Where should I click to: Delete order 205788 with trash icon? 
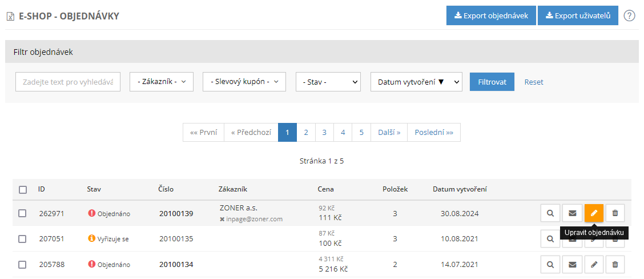(x=615, y=264)
